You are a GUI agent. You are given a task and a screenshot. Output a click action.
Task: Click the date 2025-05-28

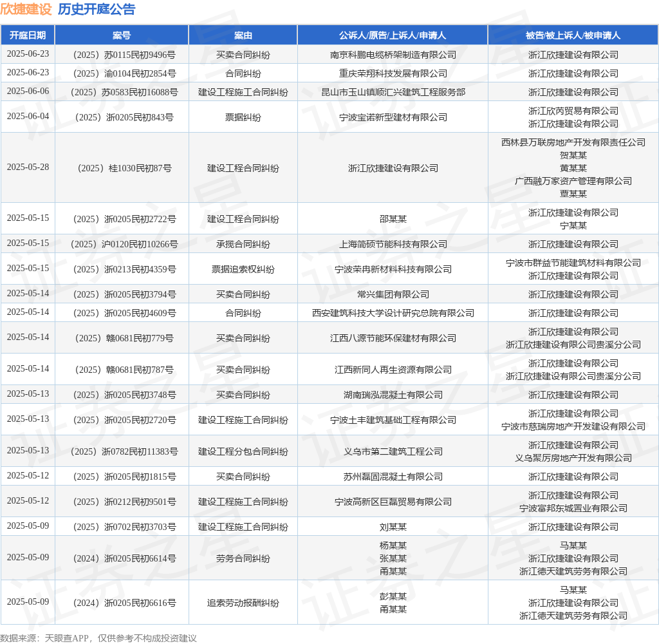click(x=28, y=167)
